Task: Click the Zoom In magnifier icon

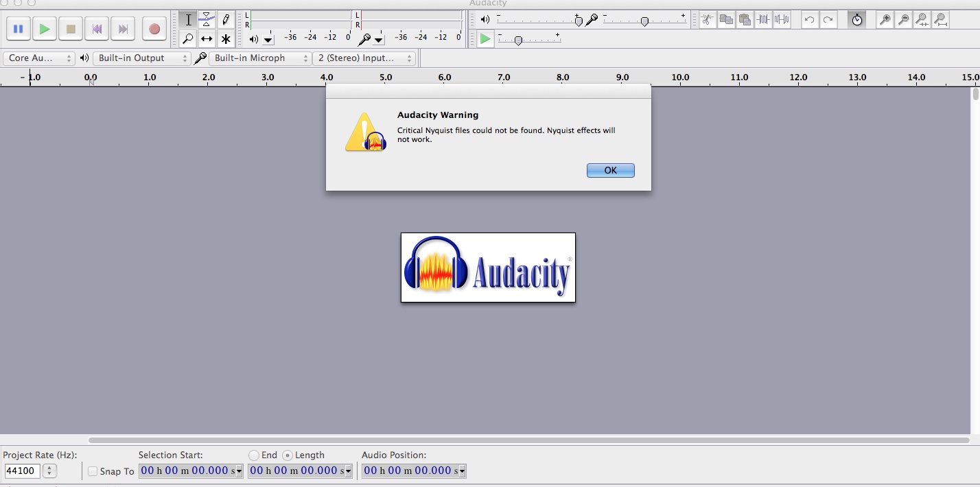Action: coord(885,20)
